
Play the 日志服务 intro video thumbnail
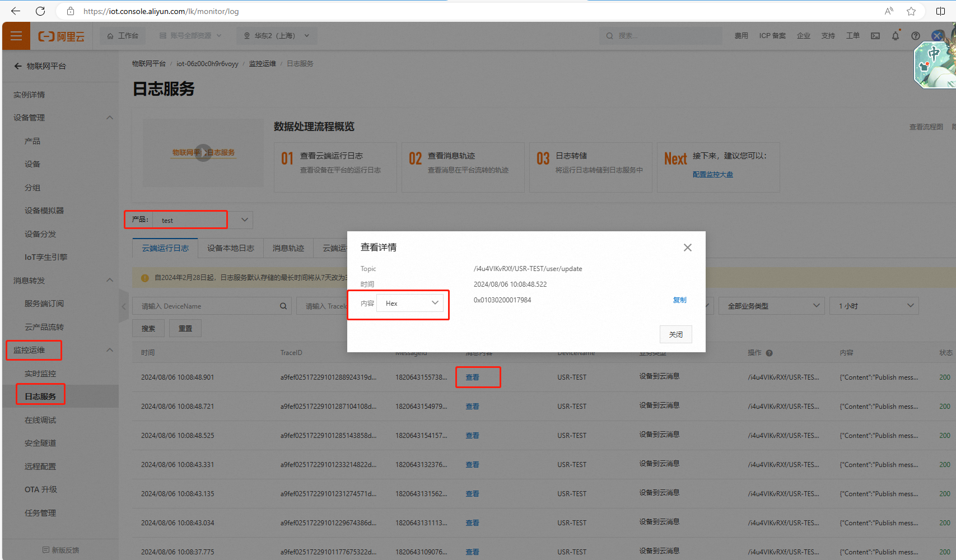pyautogui.click(x=203, y=153)
